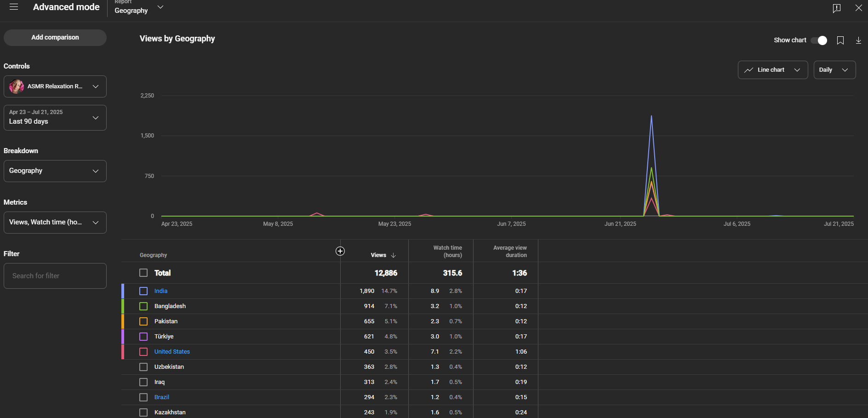Click the Bangladesh row label
The width and height of the screenshot is (868, 418).
point(170,306)
